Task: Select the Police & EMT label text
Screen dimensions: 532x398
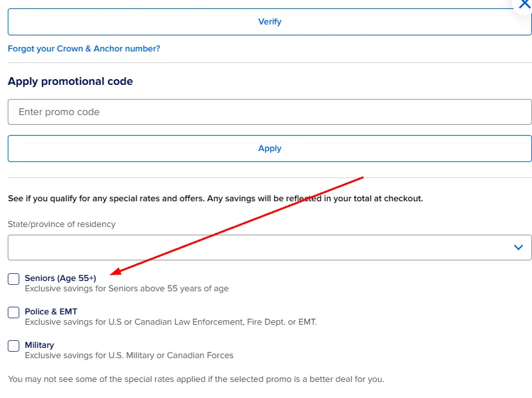Action: pos(51,312)
